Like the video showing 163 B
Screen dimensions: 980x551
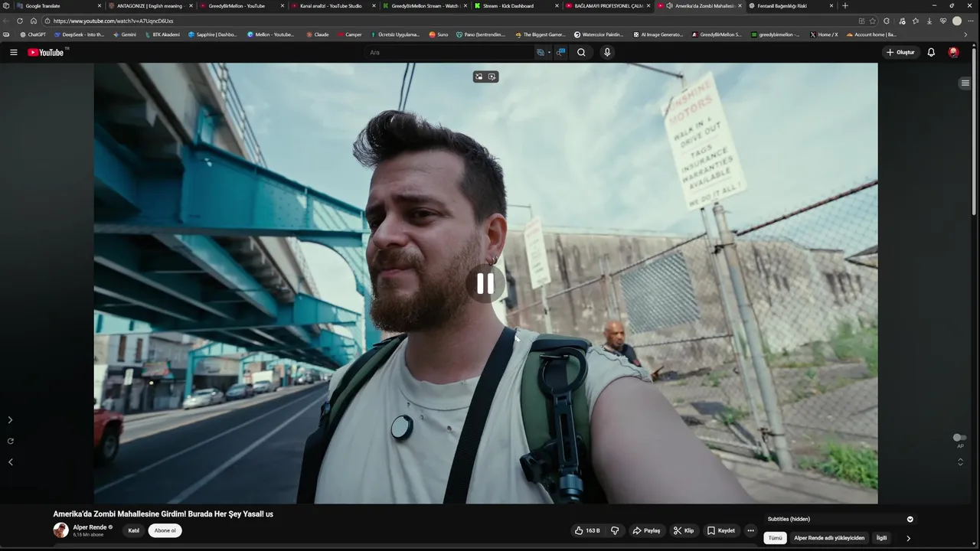coord(587,530)
